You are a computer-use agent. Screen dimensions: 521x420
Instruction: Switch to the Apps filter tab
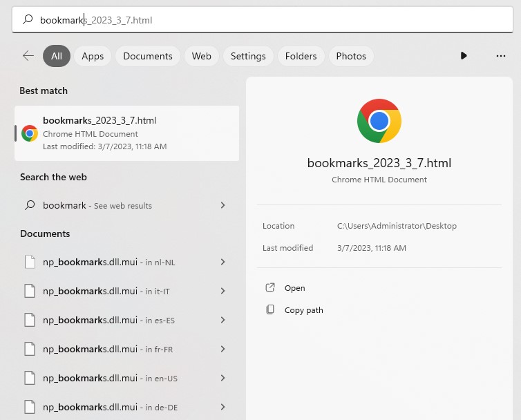[93, 56]
